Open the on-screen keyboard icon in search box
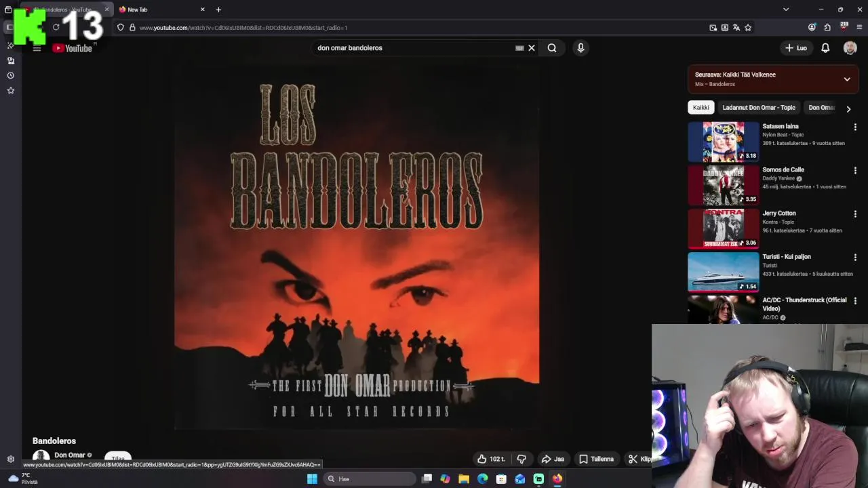The image size is (868, 488). coord(519,48)
